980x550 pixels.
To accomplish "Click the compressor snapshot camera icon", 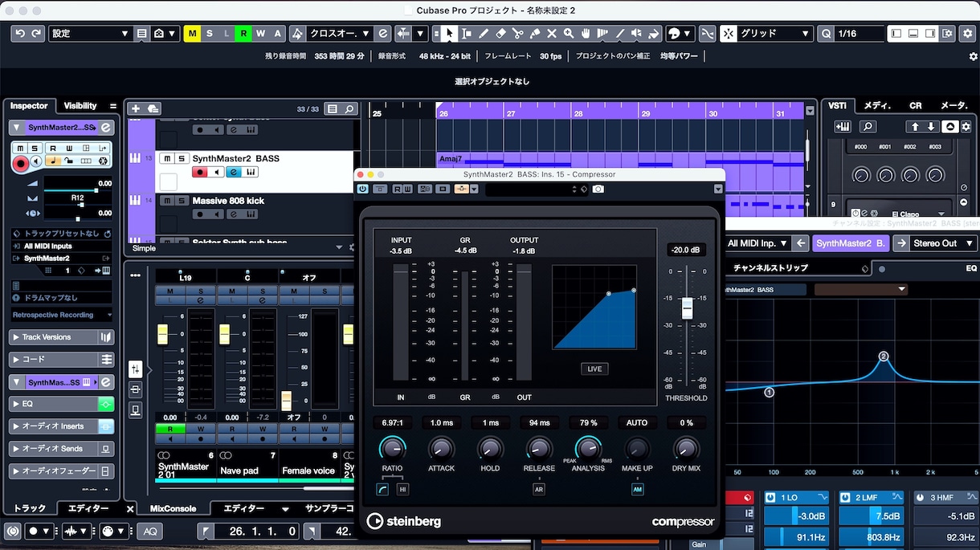I will coord(598,189).
